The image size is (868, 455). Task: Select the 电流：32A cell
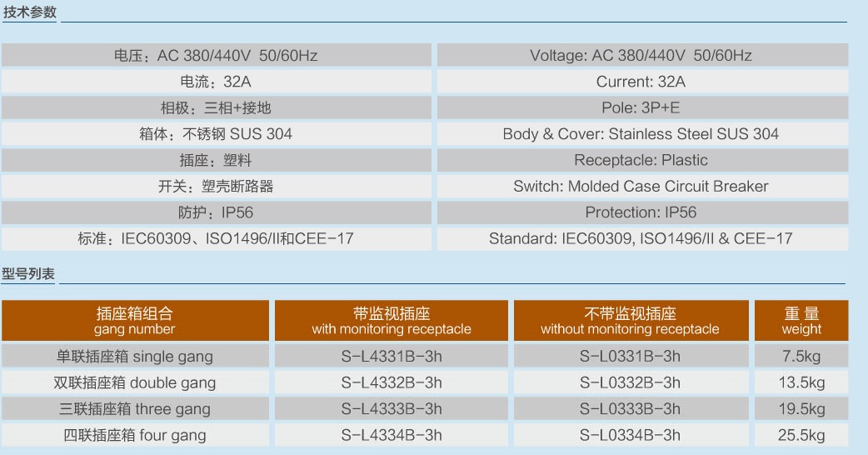click(216, 82)
